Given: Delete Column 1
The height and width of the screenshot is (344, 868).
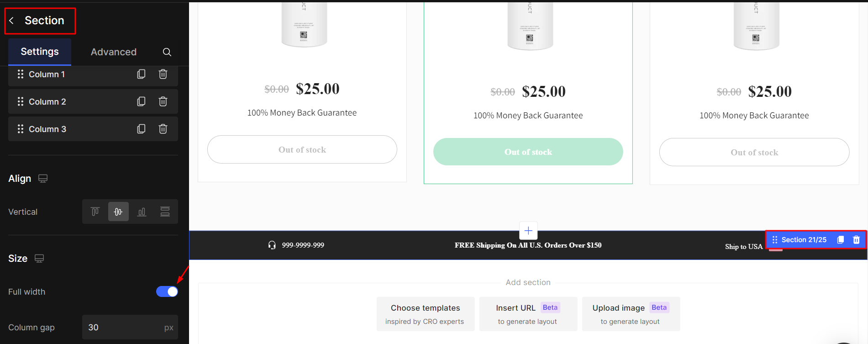Looking at the screenshot, I should pyautogui.click(x=163, y=74).
